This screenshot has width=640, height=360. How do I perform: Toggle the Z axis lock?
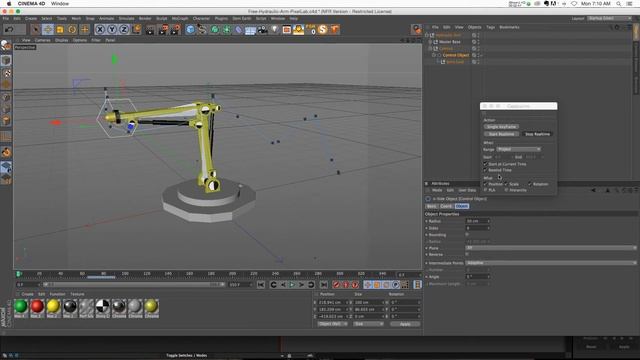[124, 29]
